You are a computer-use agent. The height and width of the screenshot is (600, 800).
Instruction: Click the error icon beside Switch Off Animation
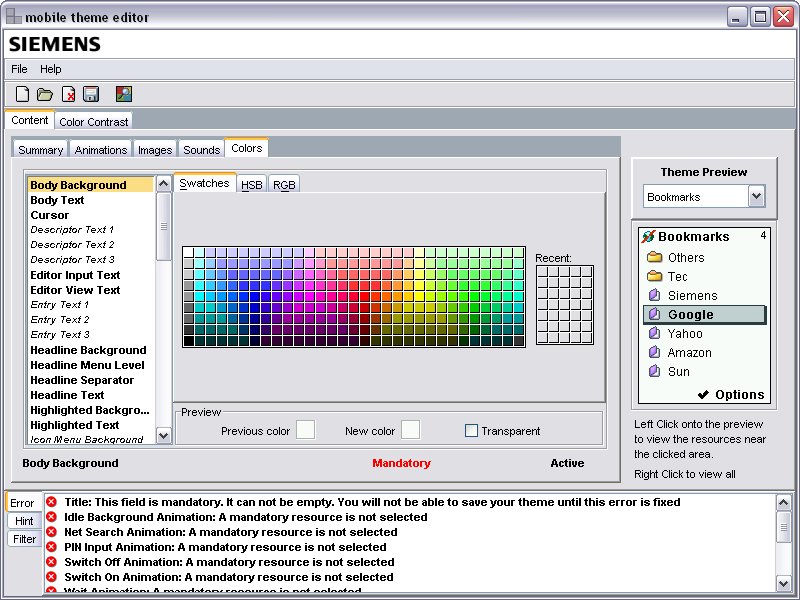51,562
